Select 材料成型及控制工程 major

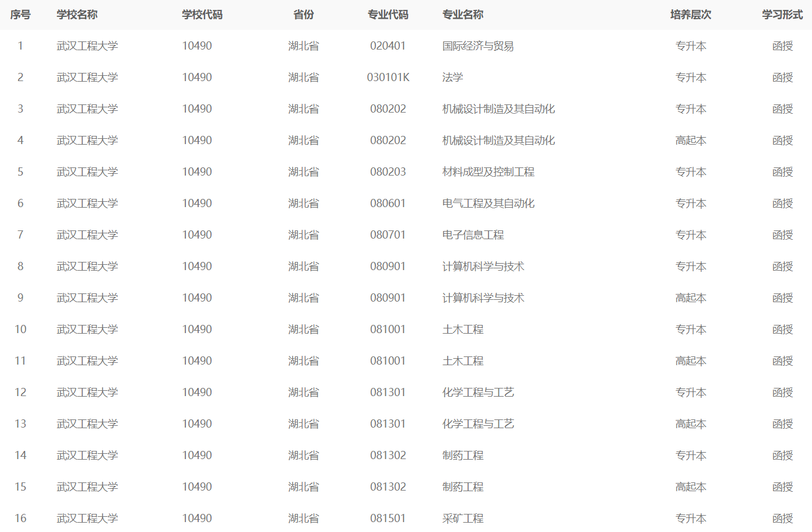(488, 172)
